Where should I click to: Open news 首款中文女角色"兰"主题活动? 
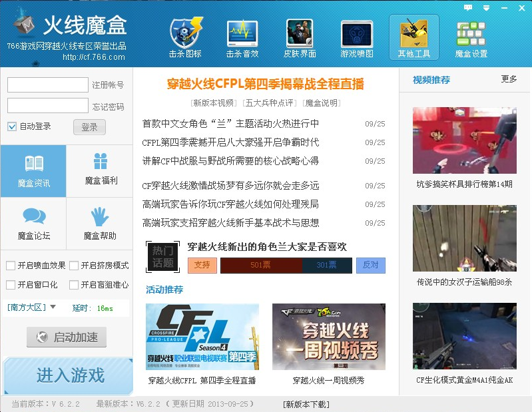[230, 124]
